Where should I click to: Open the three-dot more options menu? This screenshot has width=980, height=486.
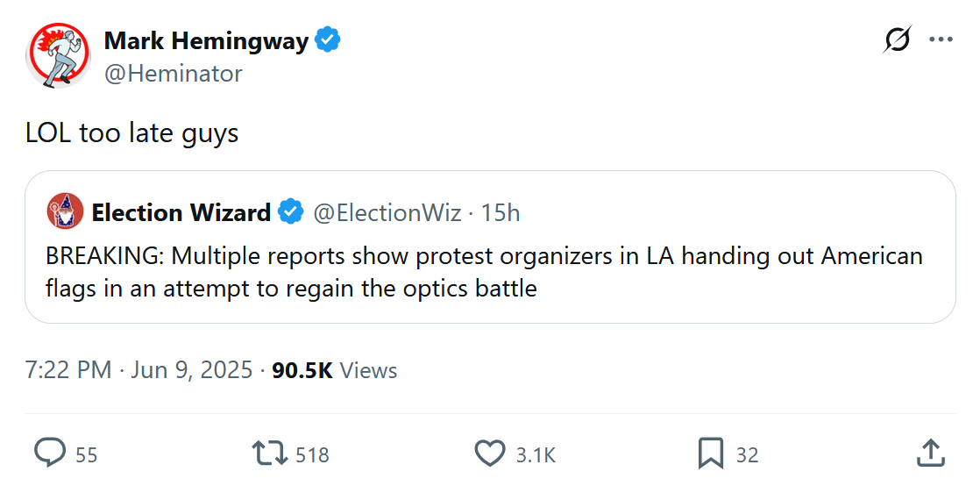coord(941,40)
